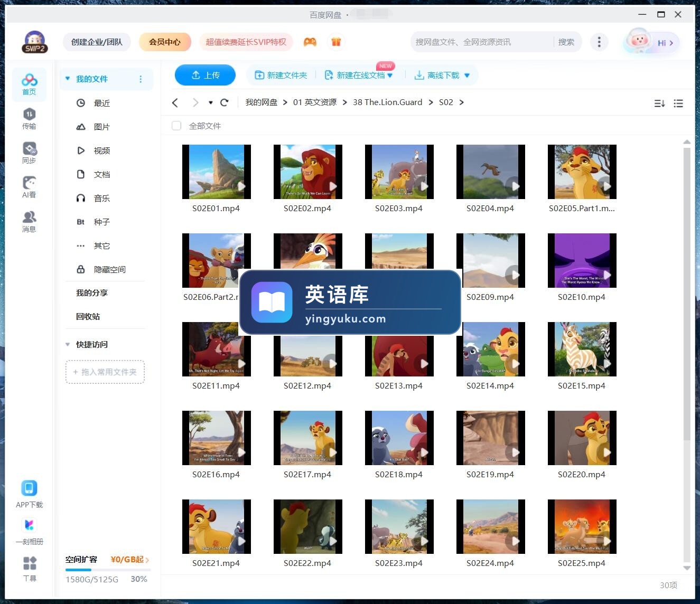Click the 拖入常用文件夹 drop area

point(105,372)
